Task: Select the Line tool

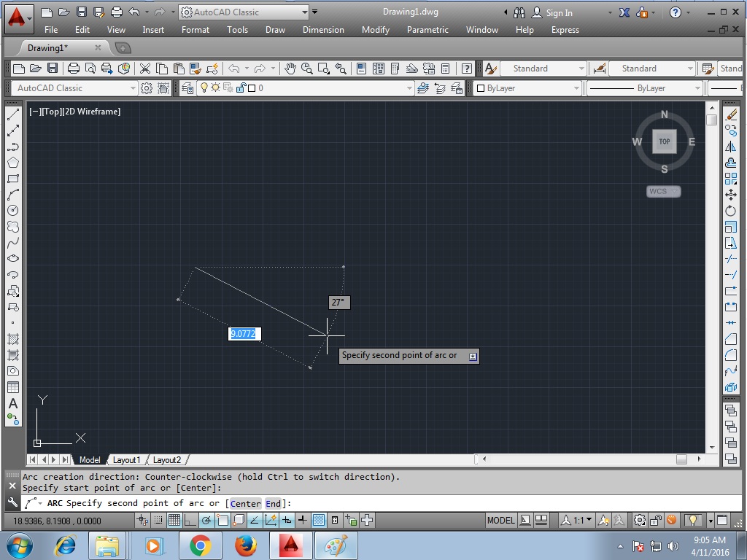Action: coord(12,113)
